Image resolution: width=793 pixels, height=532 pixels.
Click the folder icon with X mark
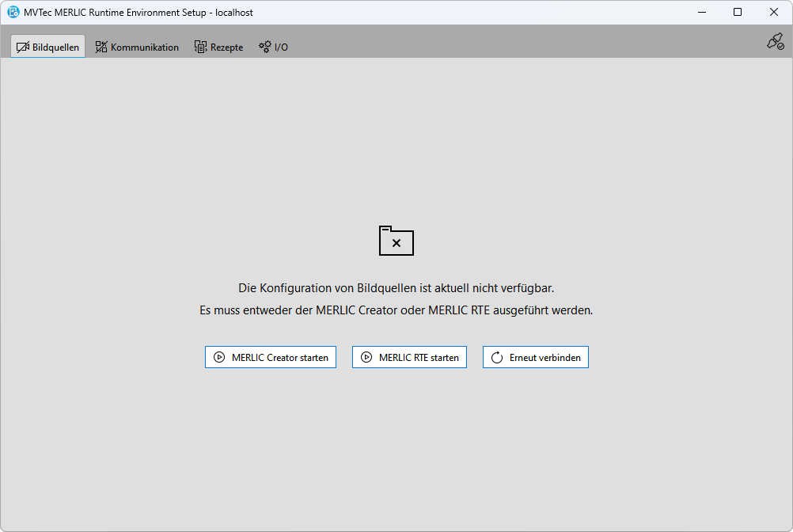(396, 241)
